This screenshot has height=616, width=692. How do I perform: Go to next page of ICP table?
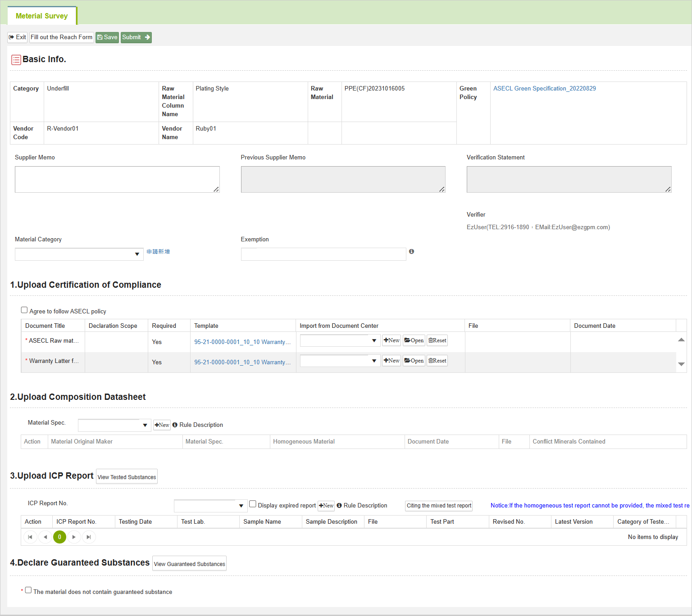pos(74,537)
